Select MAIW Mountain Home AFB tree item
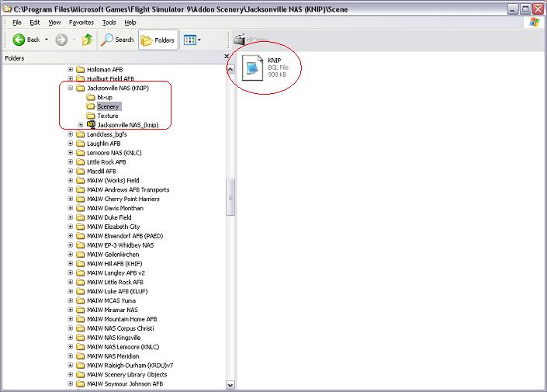The width and height of the screenshot is (547, 392). pos(122,319)
